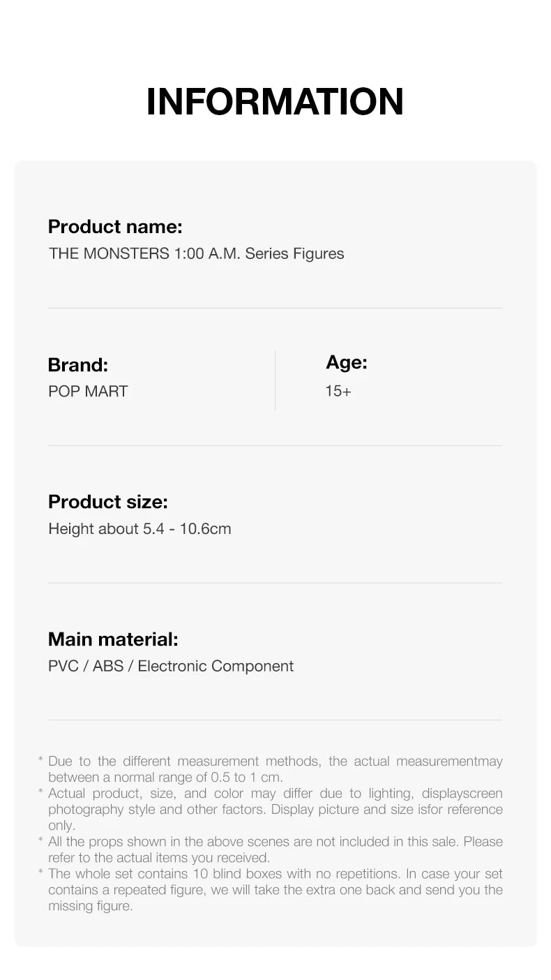Click the line below Main material section
The width and height of the screenshot is (551, 980).
pos(275,720)
